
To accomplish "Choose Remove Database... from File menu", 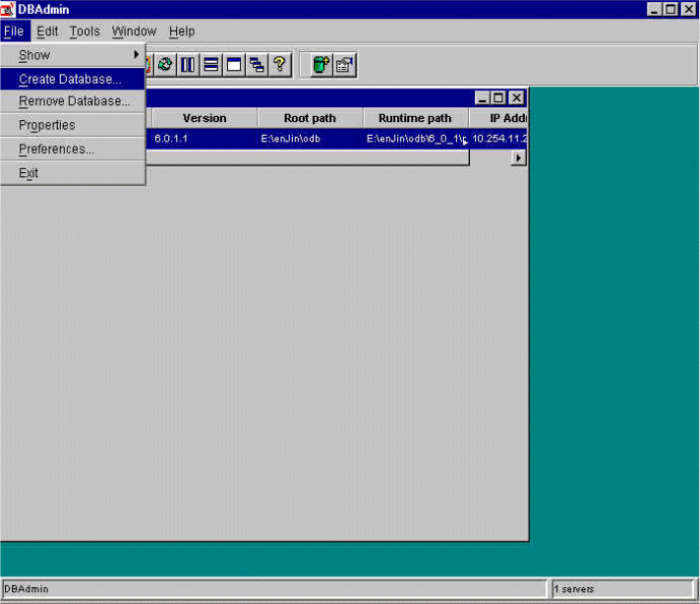I will (x=73, y=101).
